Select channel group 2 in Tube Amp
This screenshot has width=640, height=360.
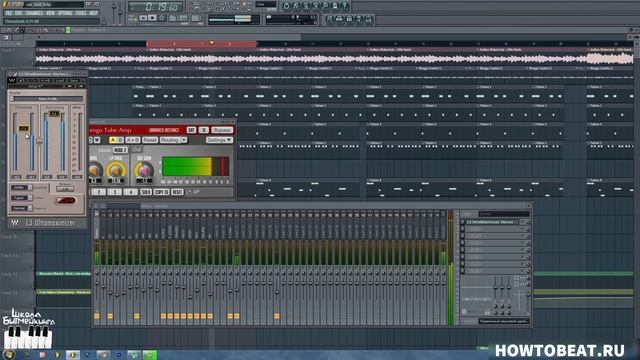click(99, 192)
